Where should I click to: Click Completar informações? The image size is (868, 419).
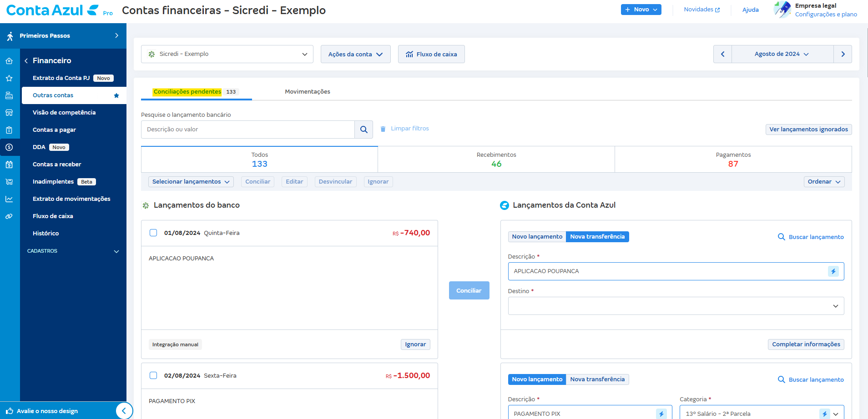point(806,344)
